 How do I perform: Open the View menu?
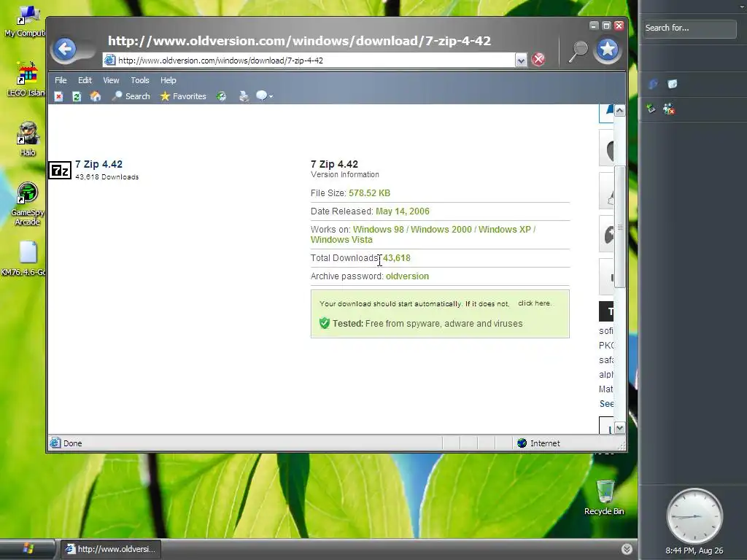pos(111,80)
